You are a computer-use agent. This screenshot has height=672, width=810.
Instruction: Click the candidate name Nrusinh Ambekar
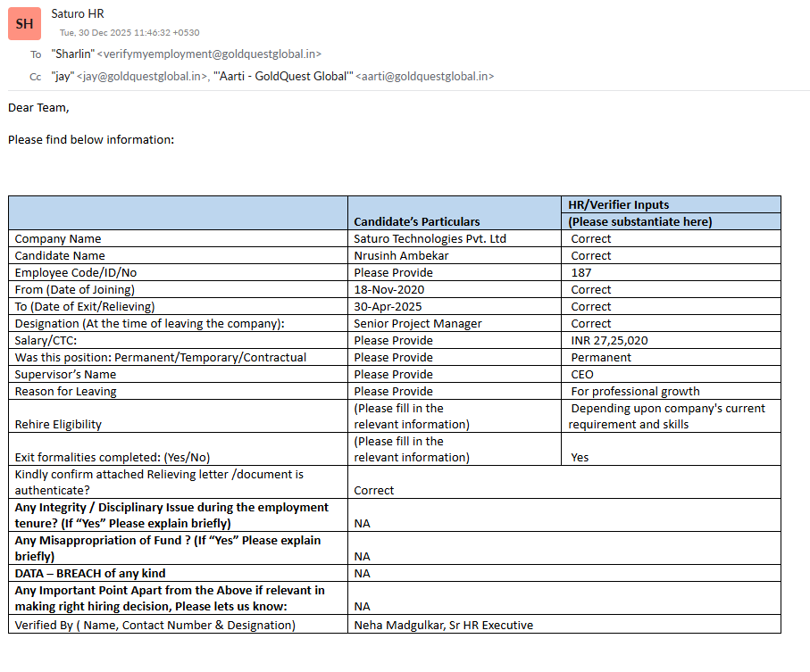click(x=401, y=256)
